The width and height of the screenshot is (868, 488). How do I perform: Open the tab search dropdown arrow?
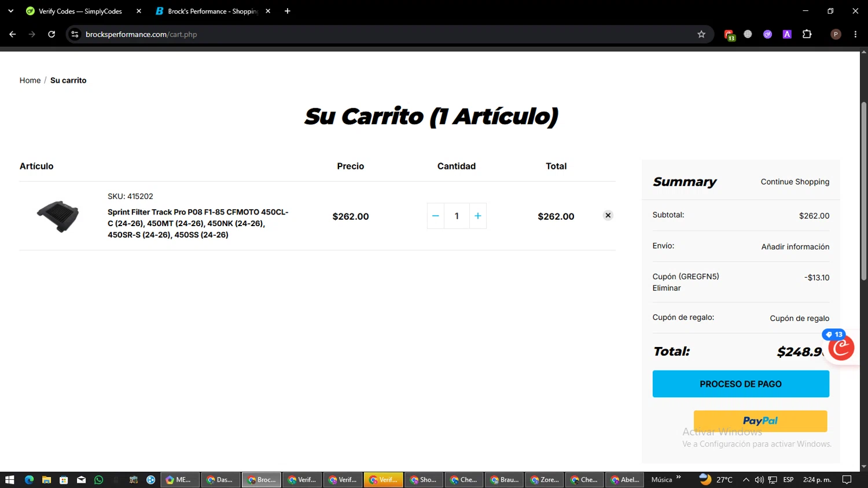pos(10,11)
